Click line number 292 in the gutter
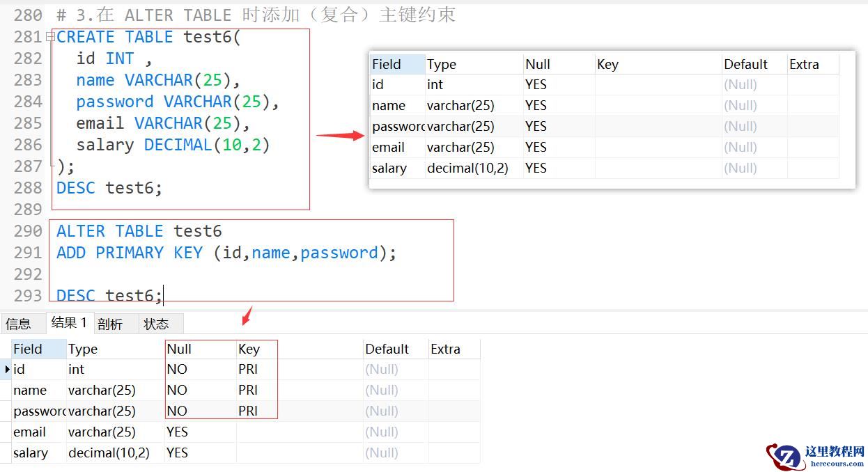Viewport: 868px width, 472px height. click(x=28, y=274)
